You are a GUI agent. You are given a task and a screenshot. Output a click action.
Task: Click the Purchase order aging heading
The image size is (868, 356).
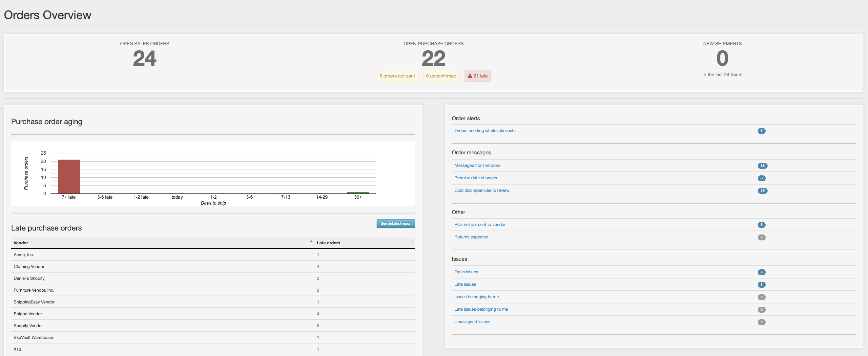(x=47, y=122)
